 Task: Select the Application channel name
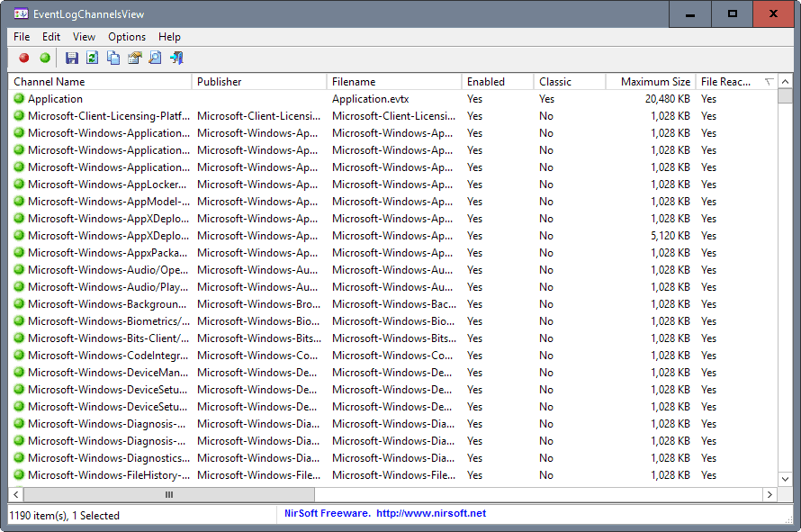55,99
